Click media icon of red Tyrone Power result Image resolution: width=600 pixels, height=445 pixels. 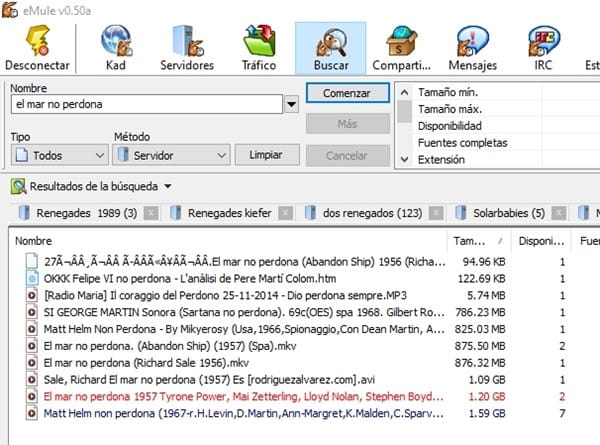(32, 396)
